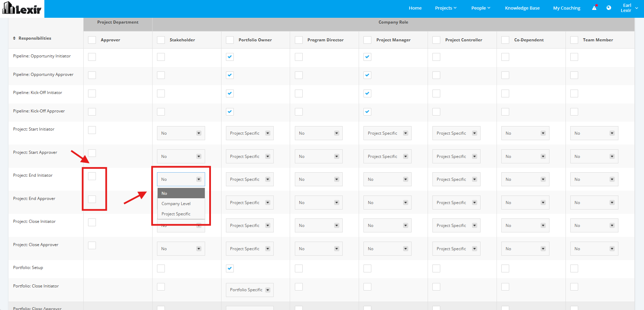The image size is (644, 310).
Task: Check Stakeholder for Pipeline: Kick-Off Initiator
Action: click(161, 93)
